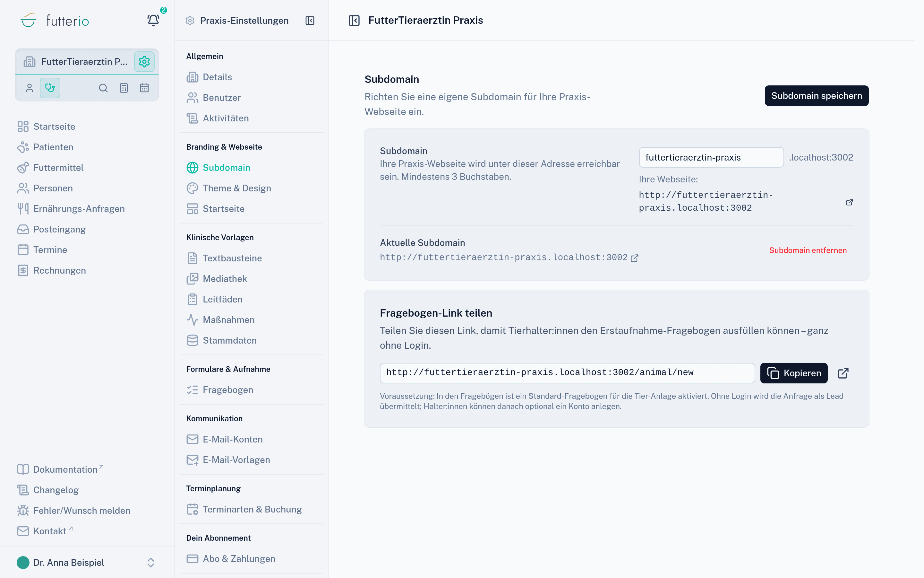Screen dimensions: 924x578
Task: Open Dokumentation external link
Action: (60, 469)
